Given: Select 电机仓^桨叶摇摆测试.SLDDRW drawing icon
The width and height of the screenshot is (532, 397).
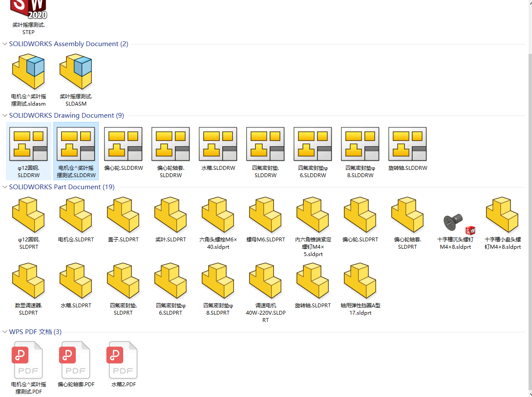Looking at the screenshot, I should (76, 144).
